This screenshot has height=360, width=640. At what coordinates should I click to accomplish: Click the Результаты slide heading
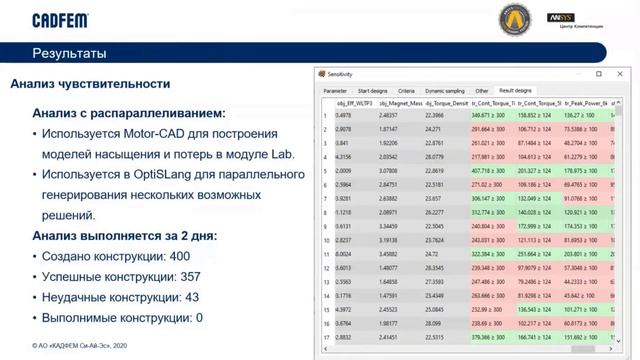coord(69,53)
